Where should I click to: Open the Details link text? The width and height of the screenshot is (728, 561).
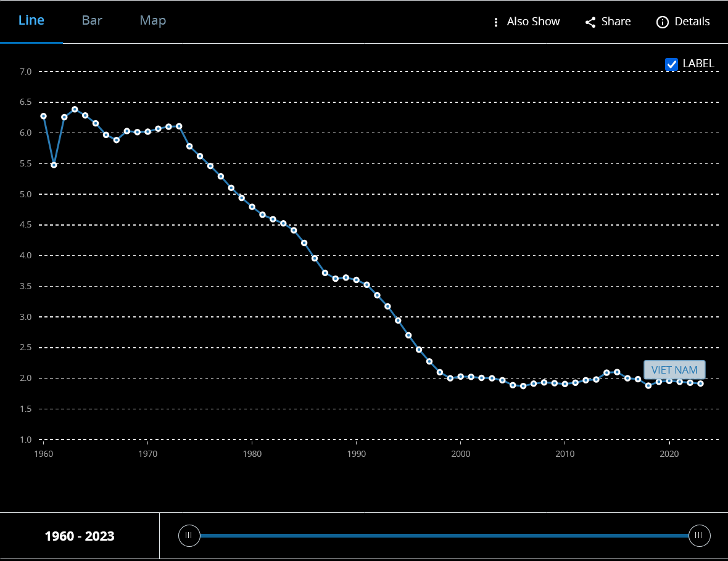(692, 22)
